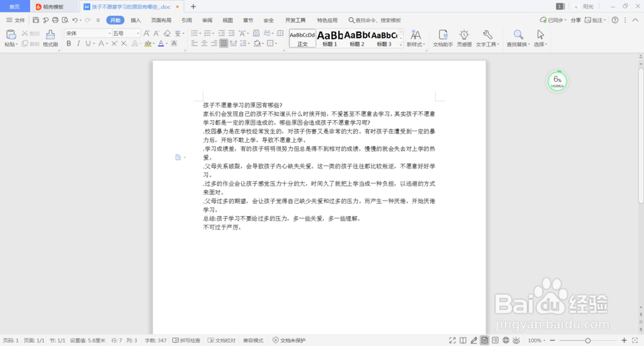Image resolution: width=644 pixels, height=346 pixels.
Task: Click the Cut (剪切) scissors icon
Action: [x=24, y=33]
